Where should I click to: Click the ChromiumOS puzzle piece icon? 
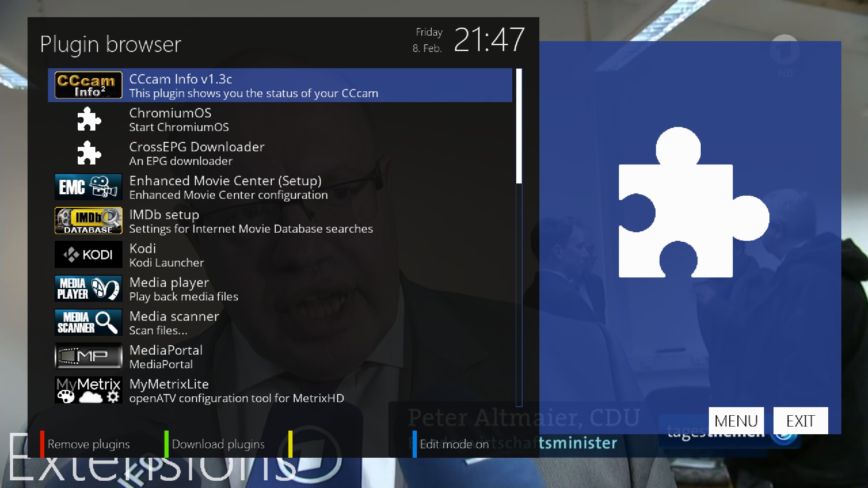tap(89, 119)
